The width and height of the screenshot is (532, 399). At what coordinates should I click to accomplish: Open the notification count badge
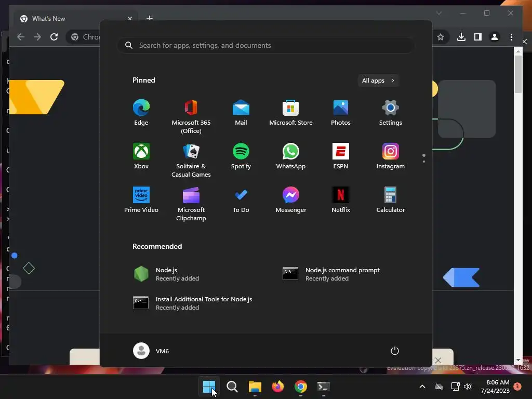coord(517,386)
